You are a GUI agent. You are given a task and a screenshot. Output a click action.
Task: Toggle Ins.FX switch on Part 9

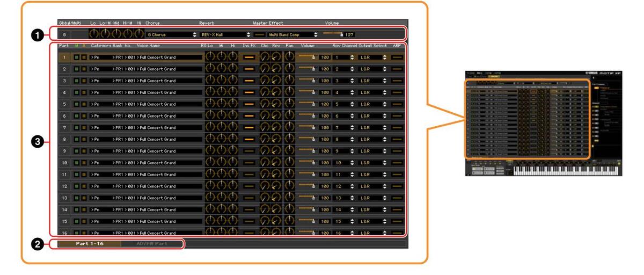point(248,151)
